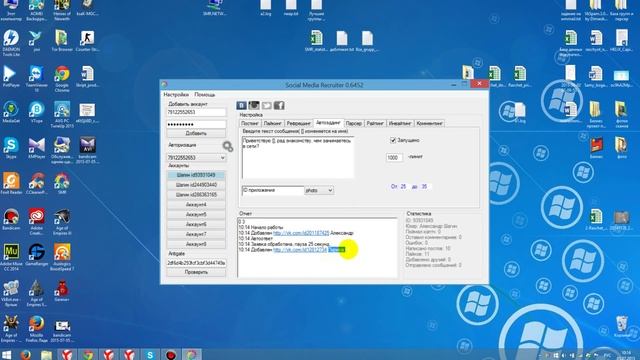Launch Age of Empires III shortcut
The width and height of the screenshot is (640, 360).
62,222
